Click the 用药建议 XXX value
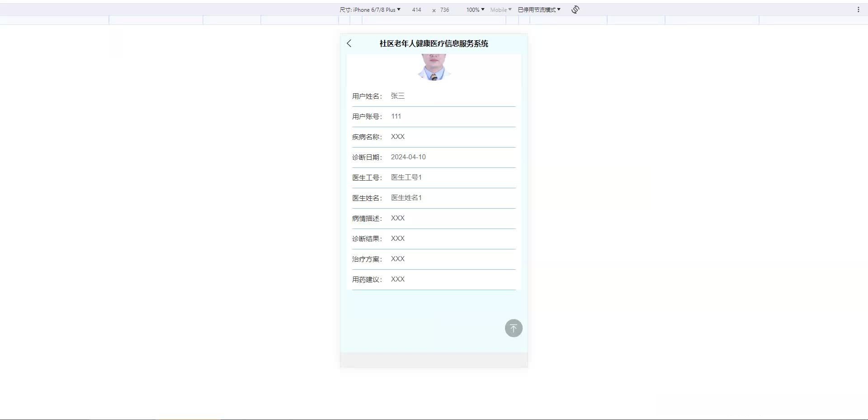868x420 pixels. (398, 279)
